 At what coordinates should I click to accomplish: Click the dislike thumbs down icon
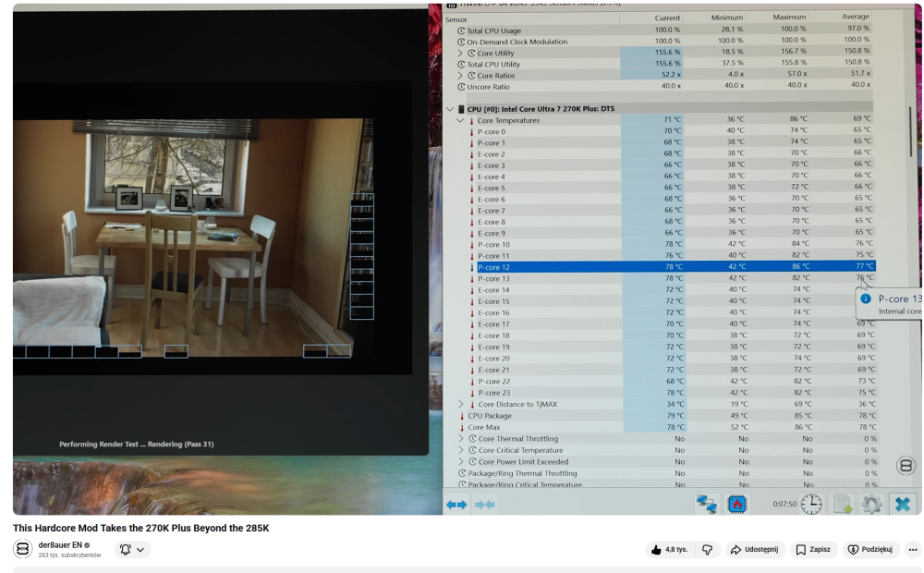[707, 549]
